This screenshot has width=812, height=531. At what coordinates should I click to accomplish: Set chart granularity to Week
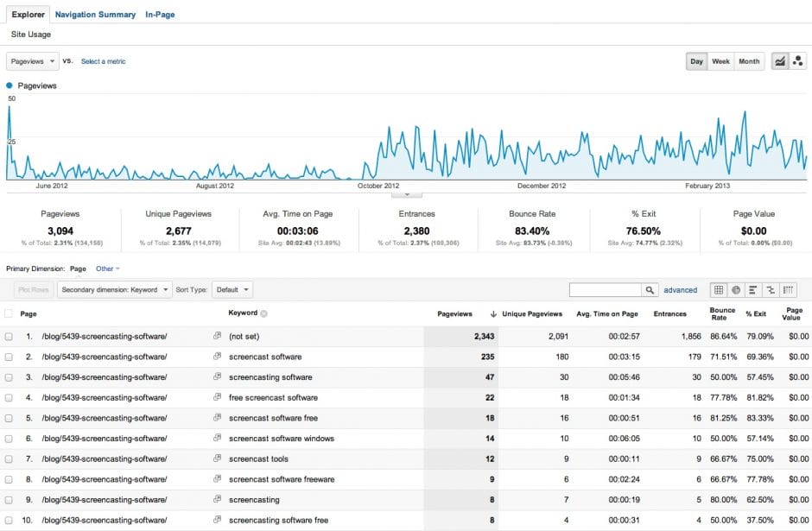point(720,61)
